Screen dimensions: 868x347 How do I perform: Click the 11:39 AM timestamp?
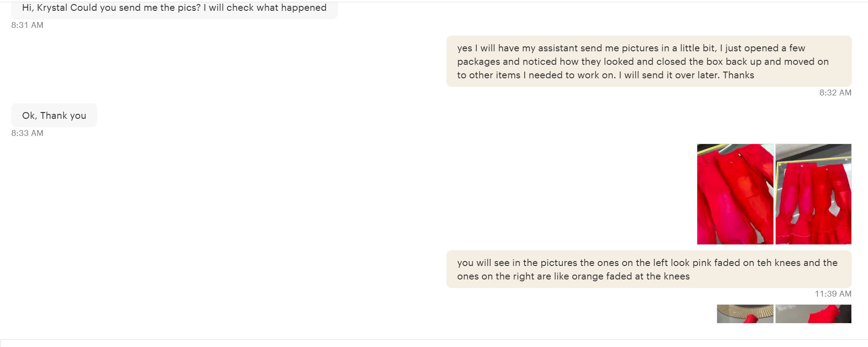click(833, 294)
